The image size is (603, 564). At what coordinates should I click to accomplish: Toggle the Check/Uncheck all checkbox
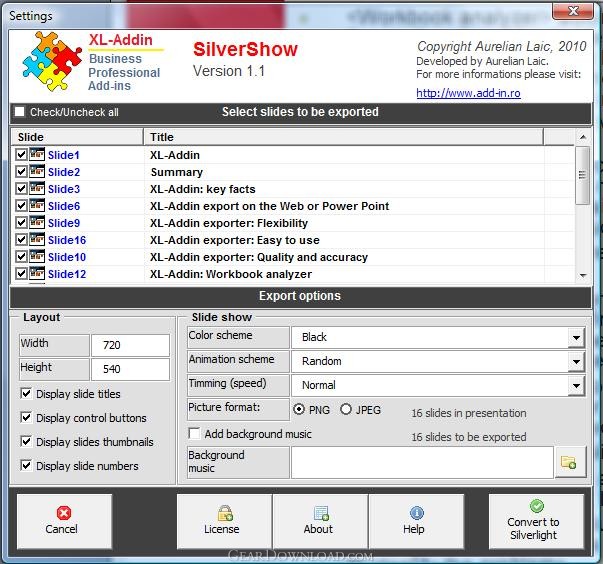tap(20, 112)
